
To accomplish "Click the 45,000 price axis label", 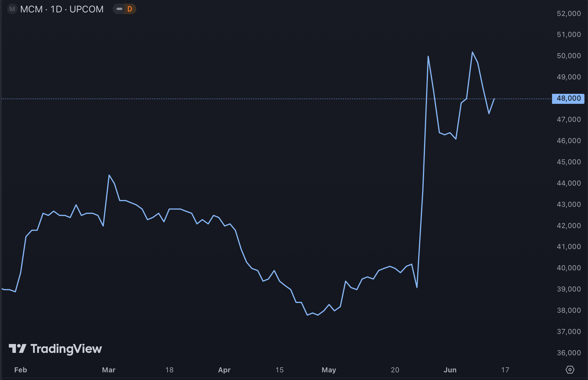I will coord(569,162).
